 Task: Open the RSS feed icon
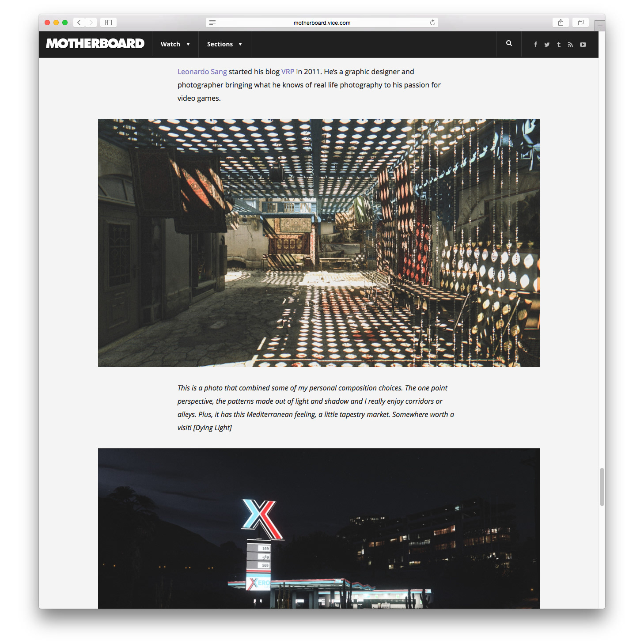(570, 45)
